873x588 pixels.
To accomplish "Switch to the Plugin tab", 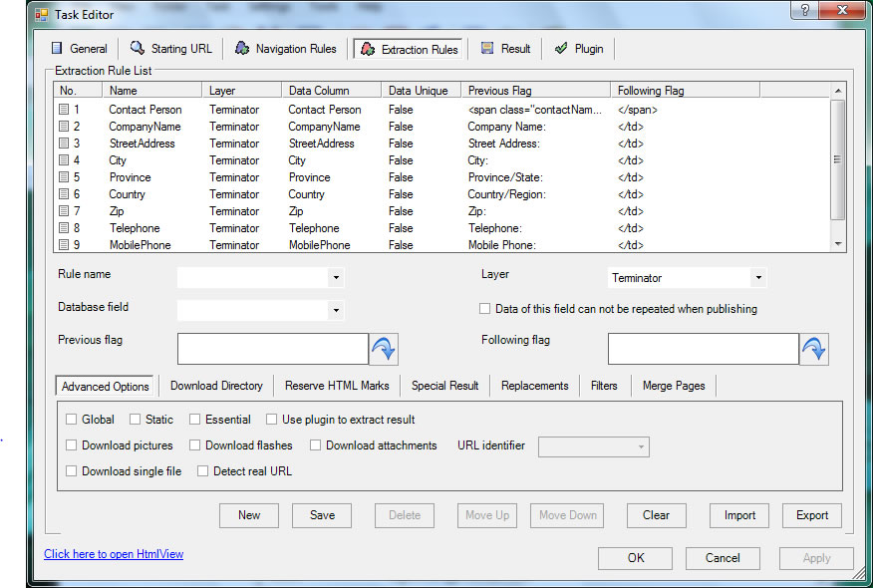I will pos(580,49).
